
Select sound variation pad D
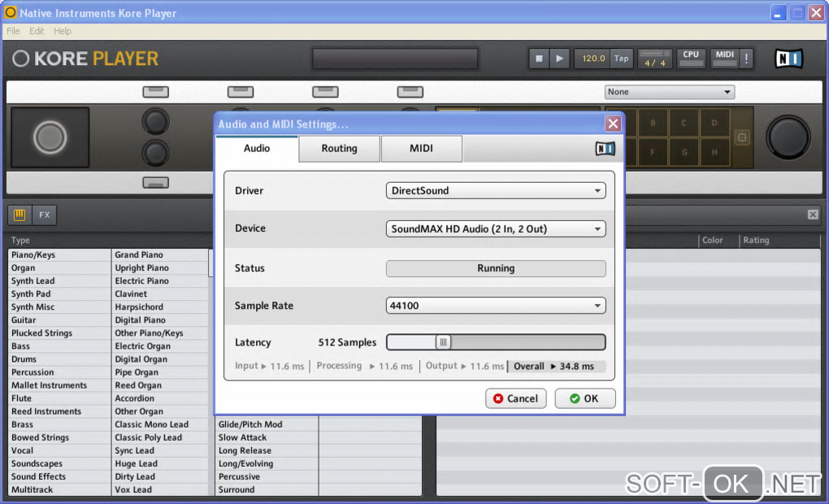point(714,123)
